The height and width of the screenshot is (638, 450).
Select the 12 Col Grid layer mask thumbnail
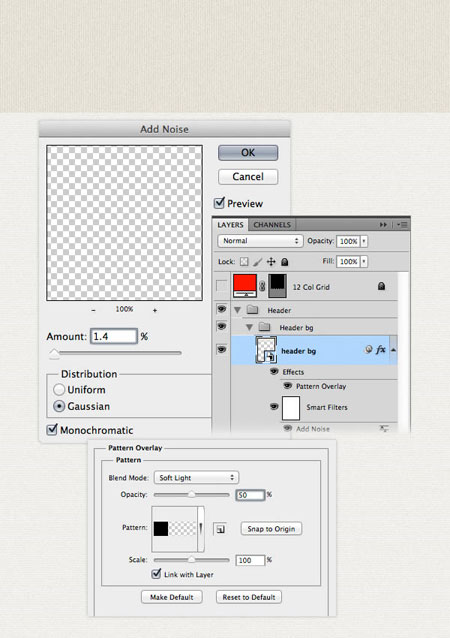[277, 286]
